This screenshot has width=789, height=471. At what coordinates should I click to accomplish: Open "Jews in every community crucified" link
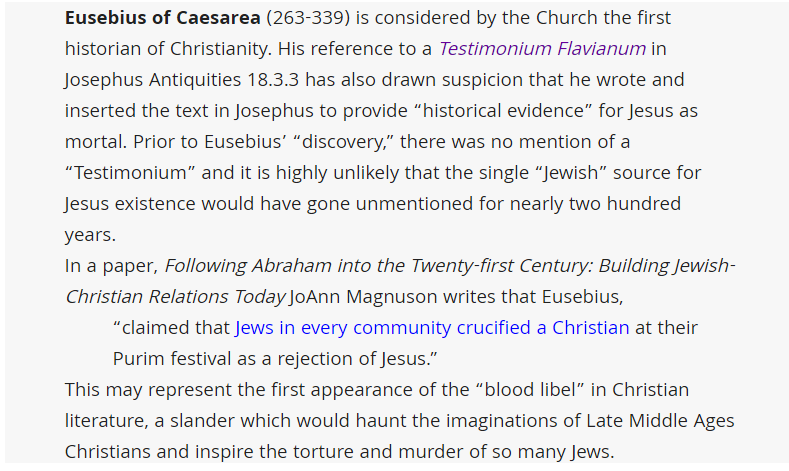pos(432,327)
